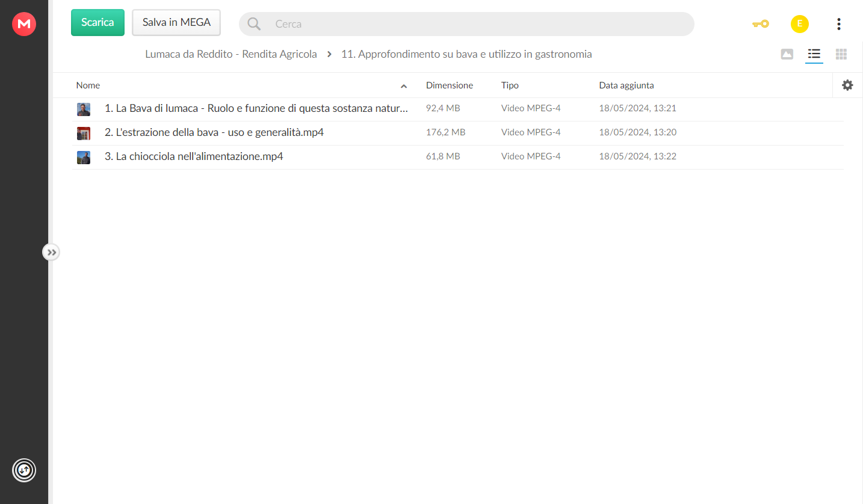863x504 pixels.
Task: Click the yellow key icon
Action: (x=761, y=24)
